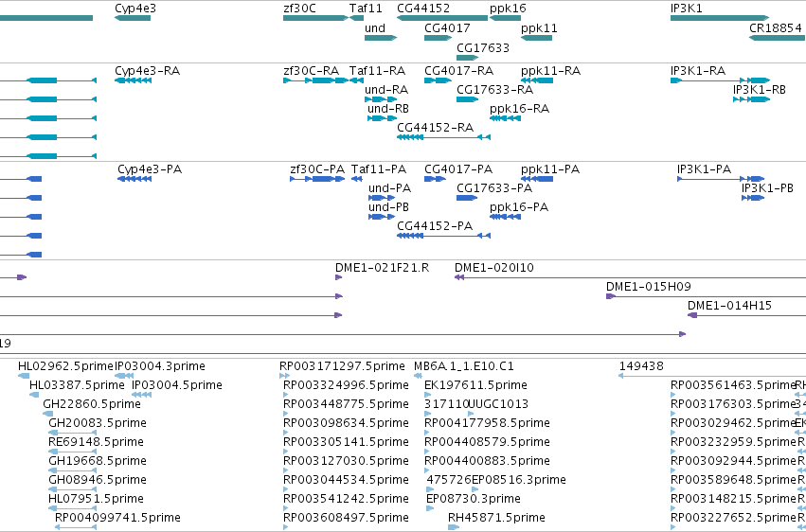
Task: Click the Taf11-PA protein feature
Action: (x=357, y=179)
